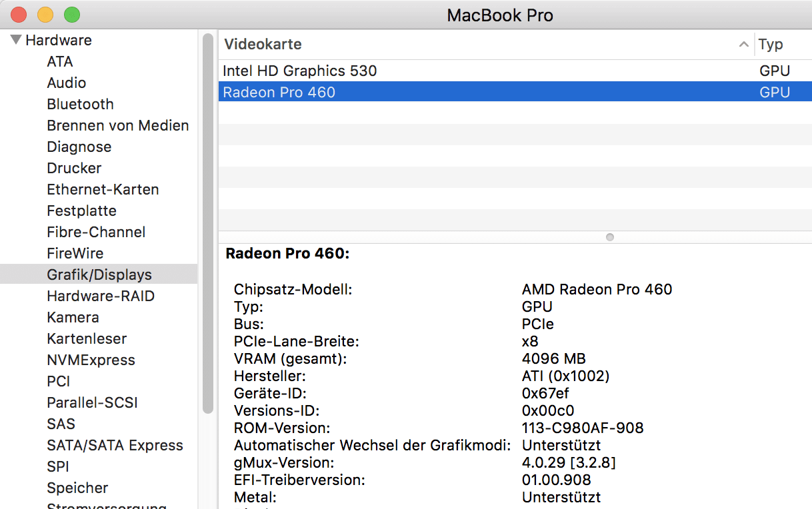This screenshot has height=509, width=812.
Task: Click the sidebar vertical scrollbar
Action: click(x=208, y=223)
